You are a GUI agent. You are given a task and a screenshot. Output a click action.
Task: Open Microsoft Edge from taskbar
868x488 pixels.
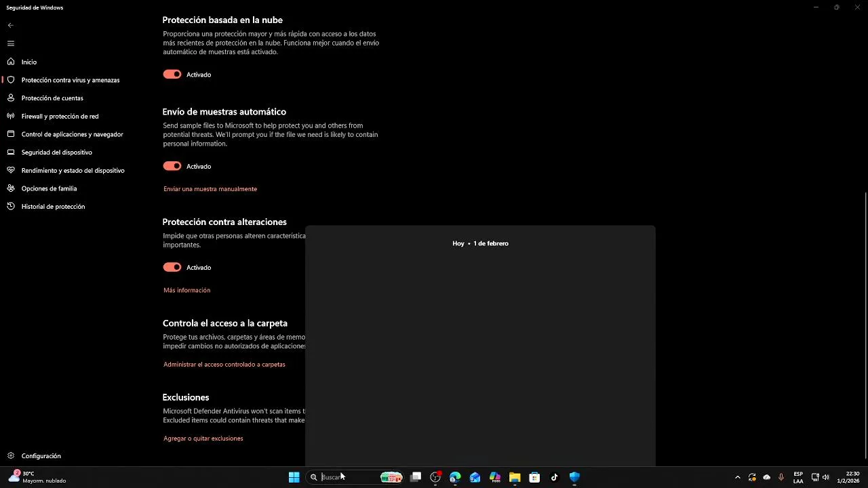coord(455,477)
